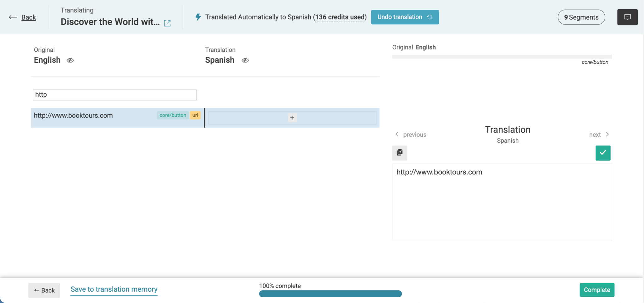Click the back arrow icon in header
Image resolution: width=644 pixels, height=303 pixels.
tap(13, 17)
